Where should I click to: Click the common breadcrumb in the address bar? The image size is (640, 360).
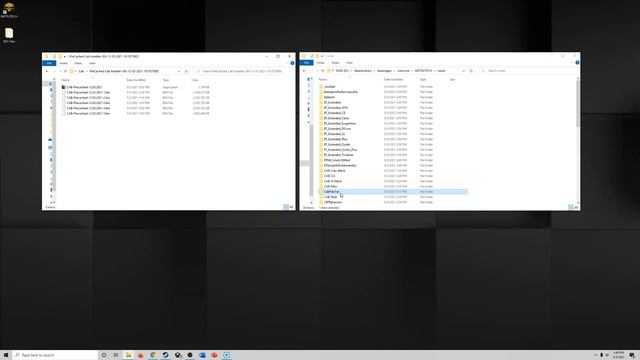coord(403,71)
